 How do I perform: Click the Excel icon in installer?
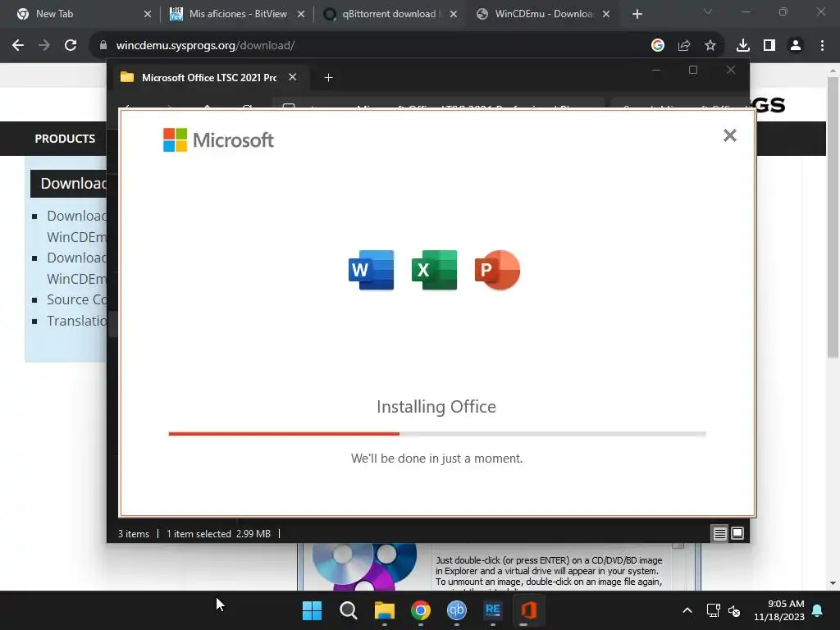tap(435, 270)
